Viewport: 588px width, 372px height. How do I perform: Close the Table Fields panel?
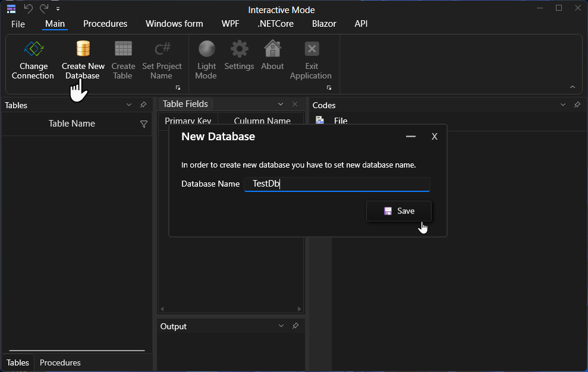[295, 104]
